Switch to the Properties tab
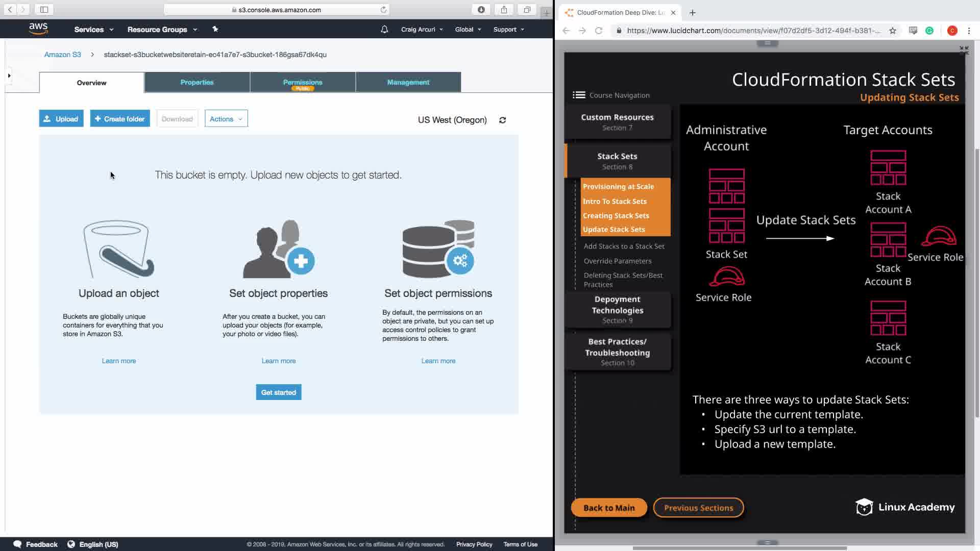This screenshot has height=551, width=980. (x=197, y=82)
